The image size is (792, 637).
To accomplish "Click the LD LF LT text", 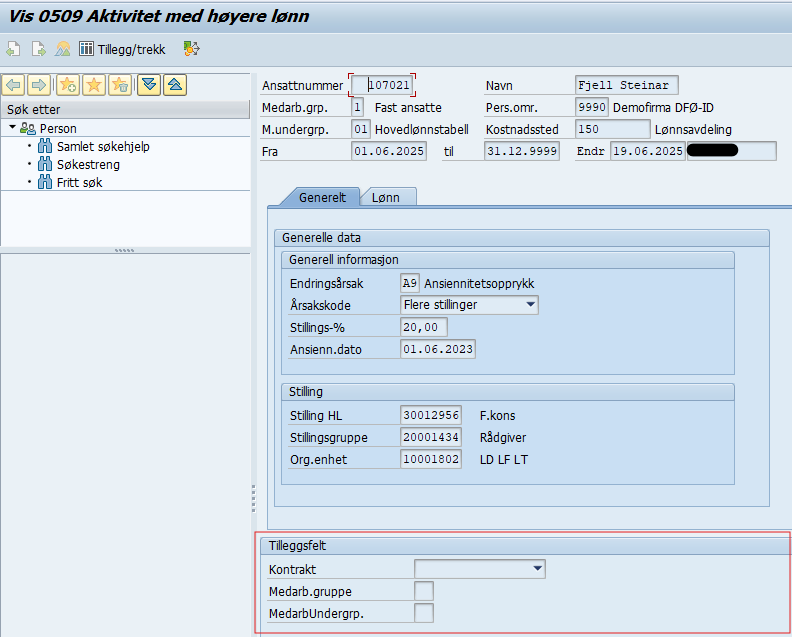I will tap(504, 460).
